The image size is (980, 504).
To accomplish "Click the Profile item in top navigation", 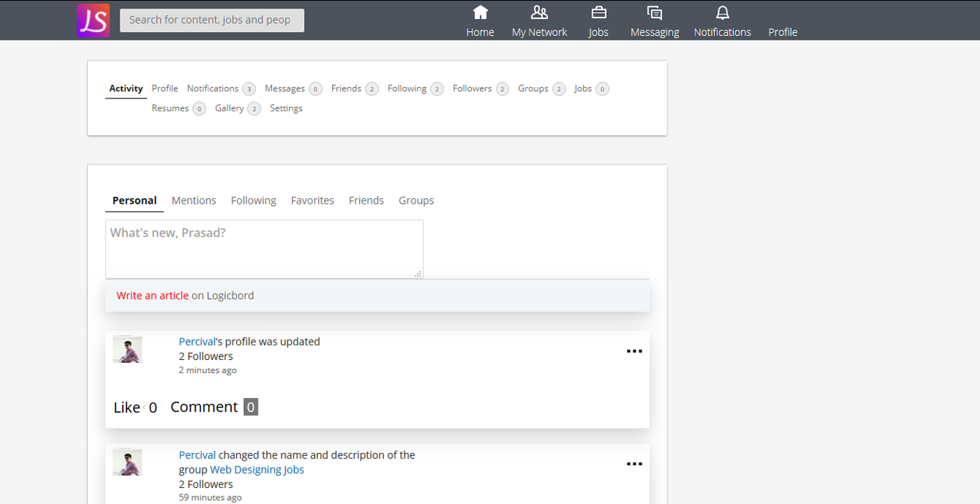I will [x=783, y=32].
